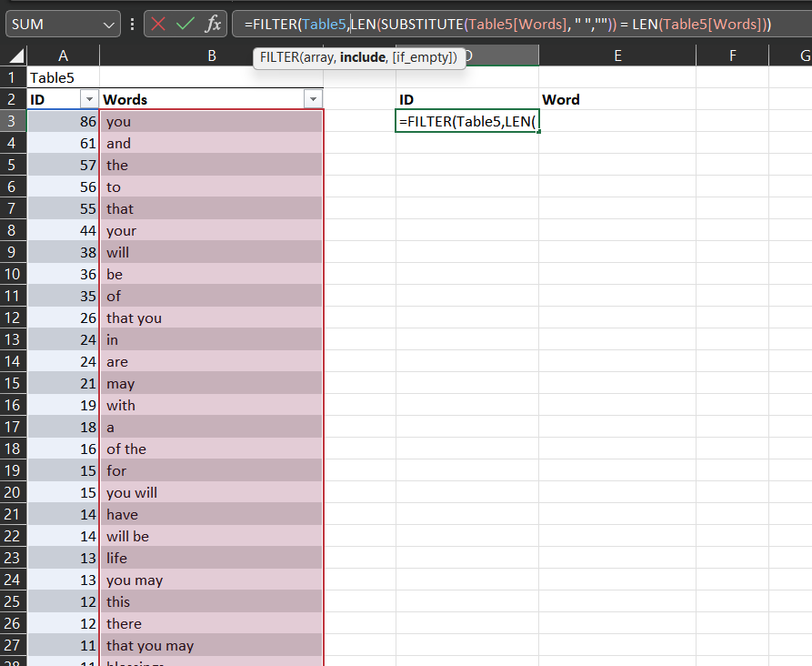Viewport: 812px width, 666px height.
Task: Click the cell with word 'you will'
Action: pyautogui.click(x=211, y=492)
